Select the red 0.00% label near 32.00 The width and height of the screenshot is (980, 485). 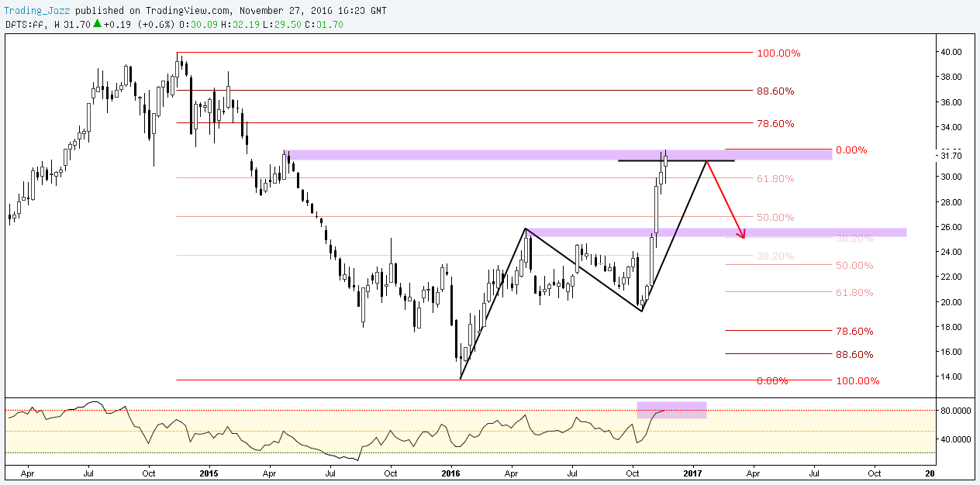click(x=851, y=150)
